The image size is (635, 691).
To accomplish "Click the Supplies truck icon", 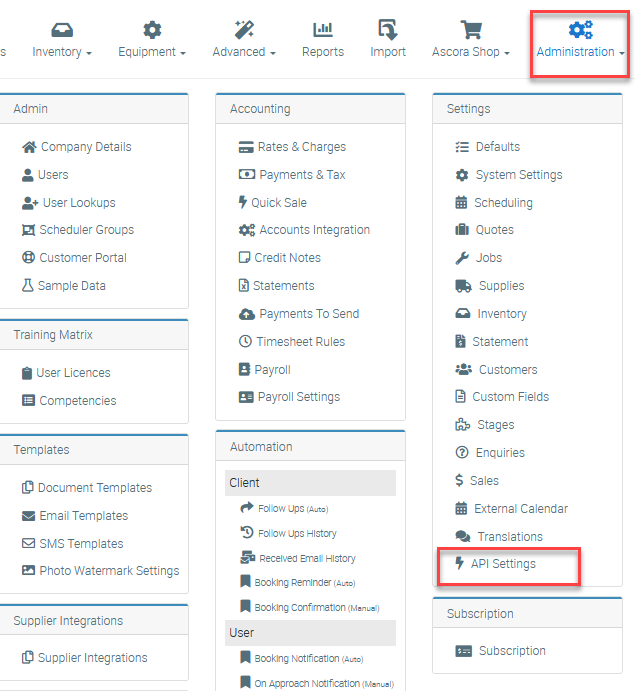I will click(462, 286).
